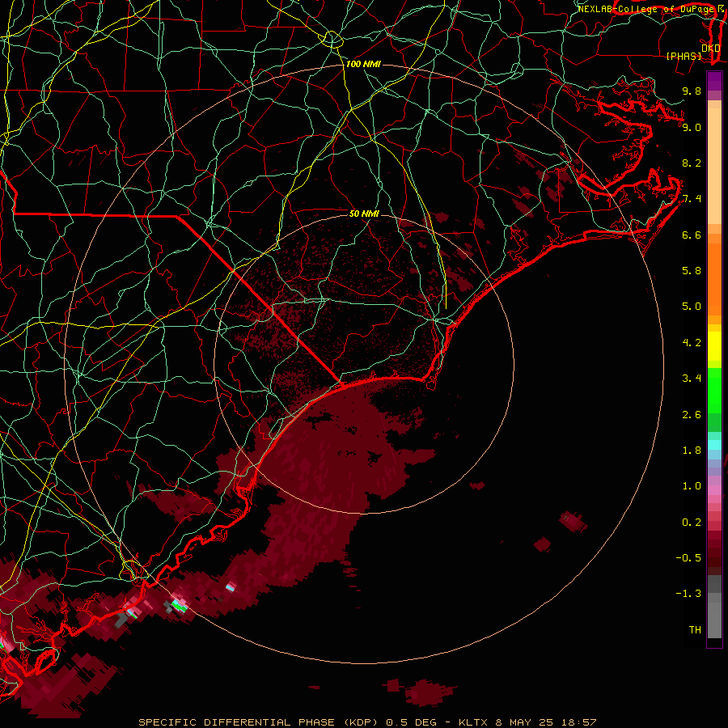Click the "TH" threshold label
Viewport: 728px width, 728px height.
click(x=695, y=630)
